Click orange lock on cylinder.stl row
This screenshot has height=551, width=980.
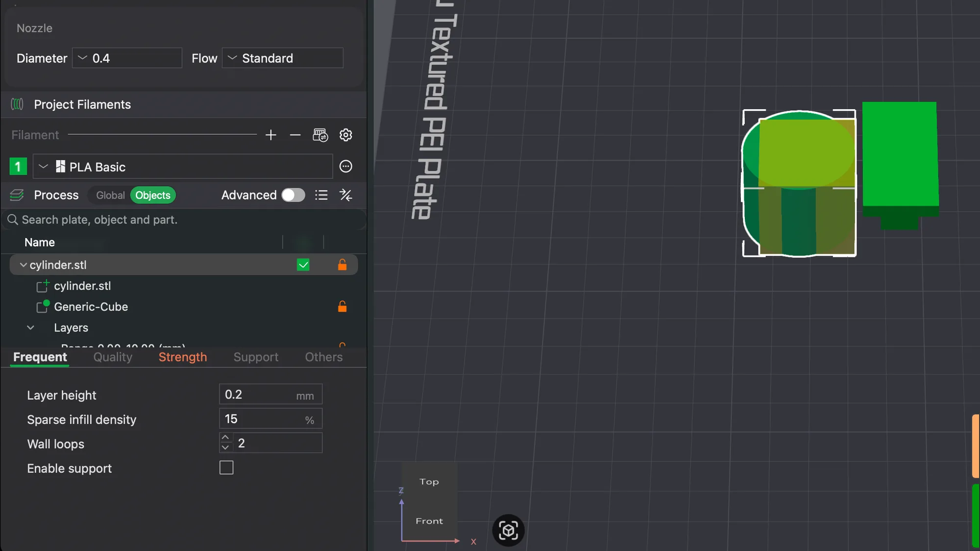point(342,264)
